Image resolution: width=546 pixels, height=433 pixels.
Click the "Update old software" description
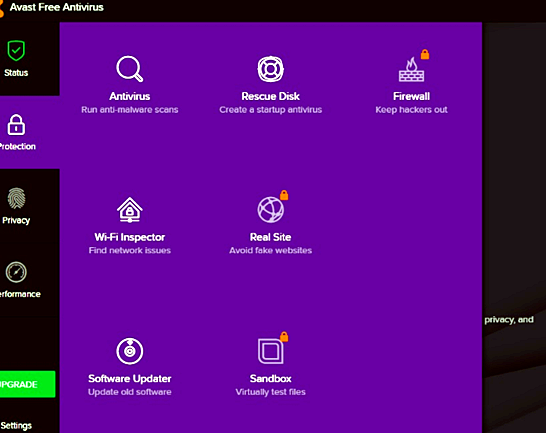pos(130,392)
